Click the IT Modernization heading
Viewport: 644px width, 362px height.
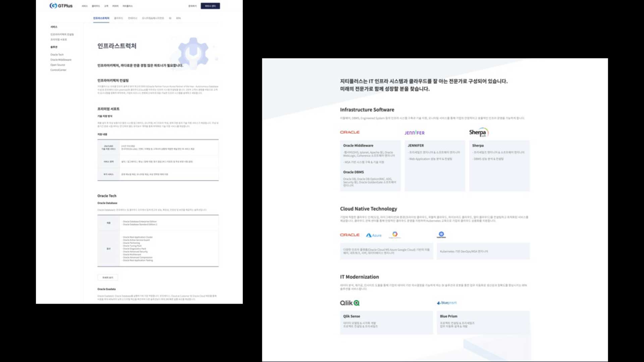click(359, 277)
